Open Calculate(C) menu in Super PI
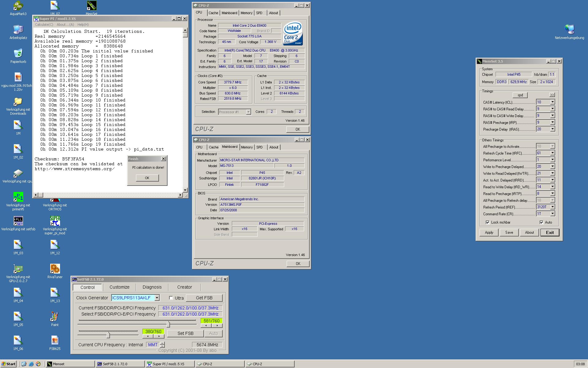The image size is (588, 368). (x=44, y=25)
